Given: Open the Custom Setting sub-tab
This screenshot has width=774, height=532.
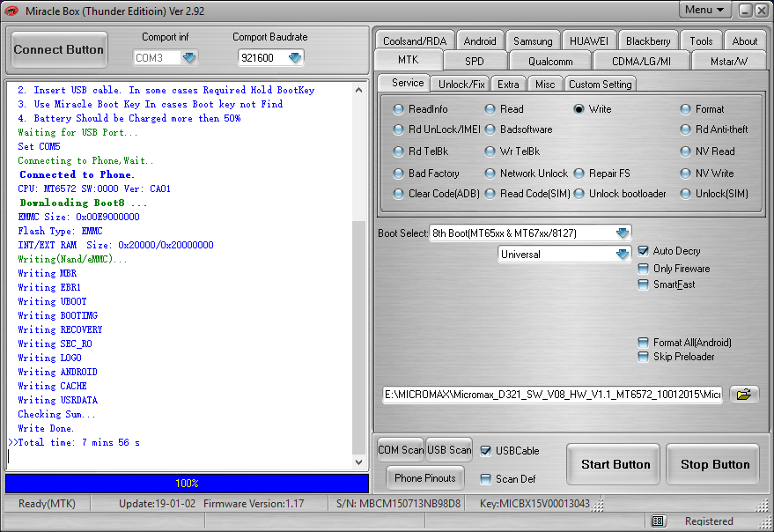Looking at the screenshot, I should pyautogui.click(x=601, y=84).
